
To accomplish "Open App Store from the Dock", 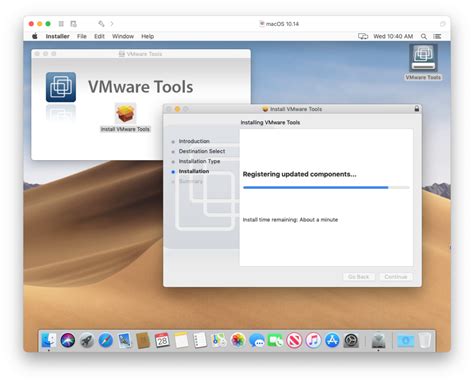I will pyautogui.click(x=332, y=340).
